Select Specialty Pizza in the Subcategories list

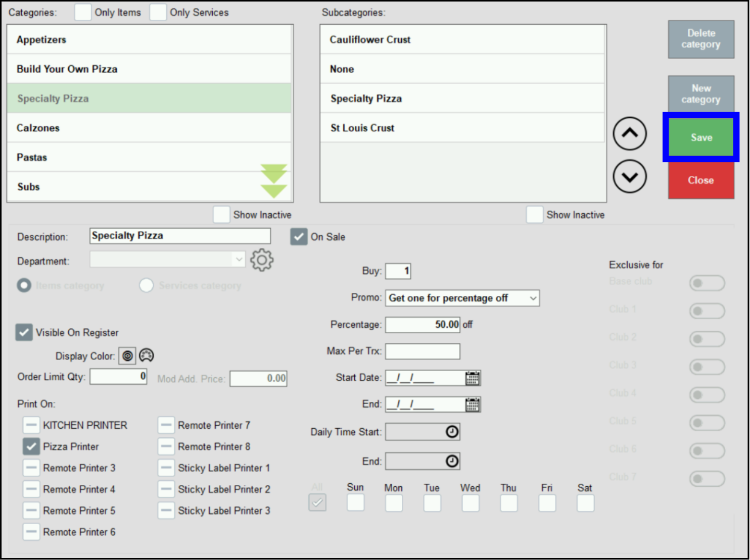462,98
